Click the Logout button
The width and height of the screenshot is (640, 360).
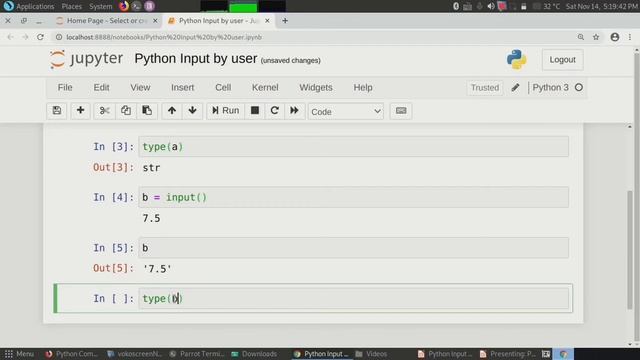pos(562,60)
